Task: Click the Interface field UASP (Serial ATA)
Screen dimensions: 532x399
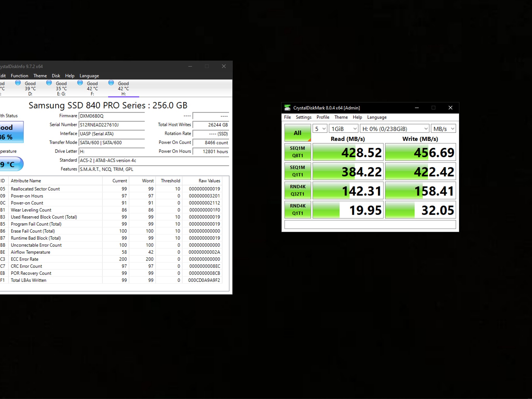Action: [112, 134]
